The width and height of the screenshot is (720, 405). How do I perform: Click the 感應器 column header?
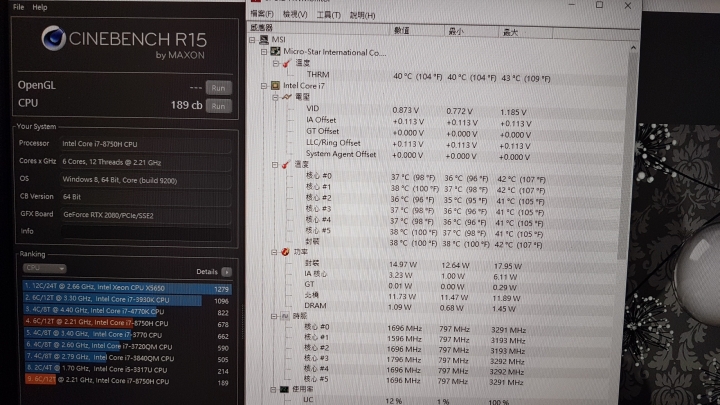click(262, 28)
